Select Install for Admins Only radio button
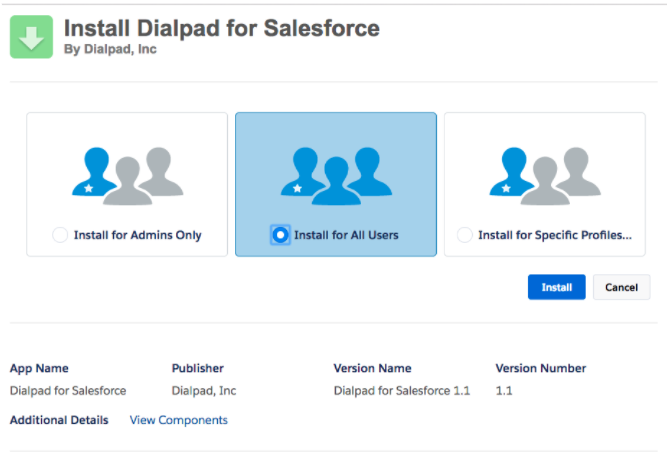667x457 pixels. click(60, 235)
